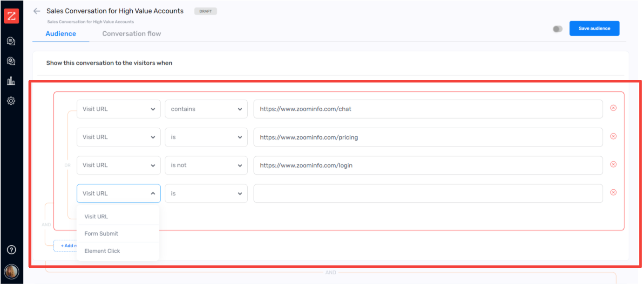Open the contains operator dropdown
Screen dimensions: 644x285
(206, 109)
